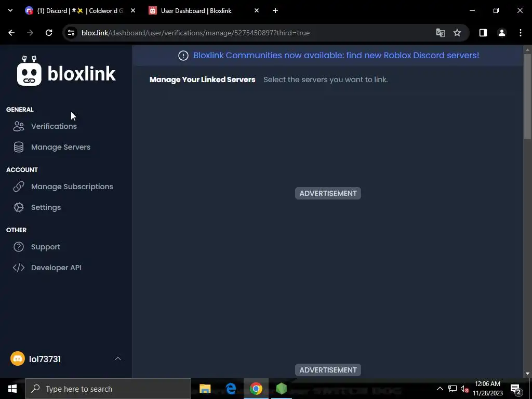532x399 pixels.
Task: Open the Verifications page in the sidebar
Action: tap(54, 126)
